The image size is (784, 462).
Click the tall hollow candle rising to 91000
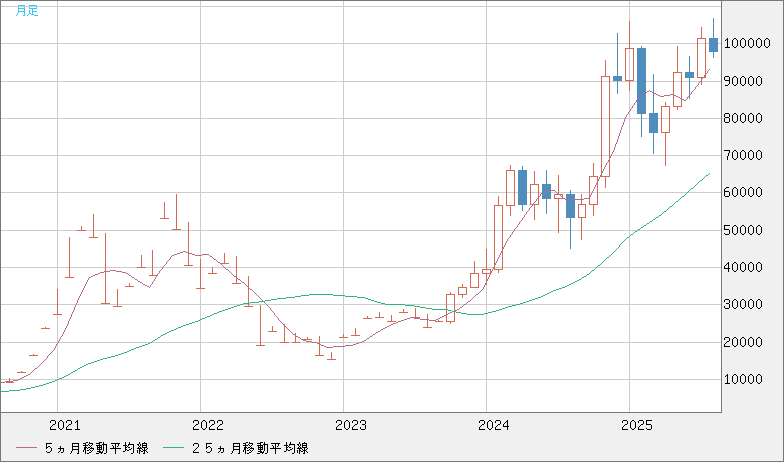pos(606,126)
